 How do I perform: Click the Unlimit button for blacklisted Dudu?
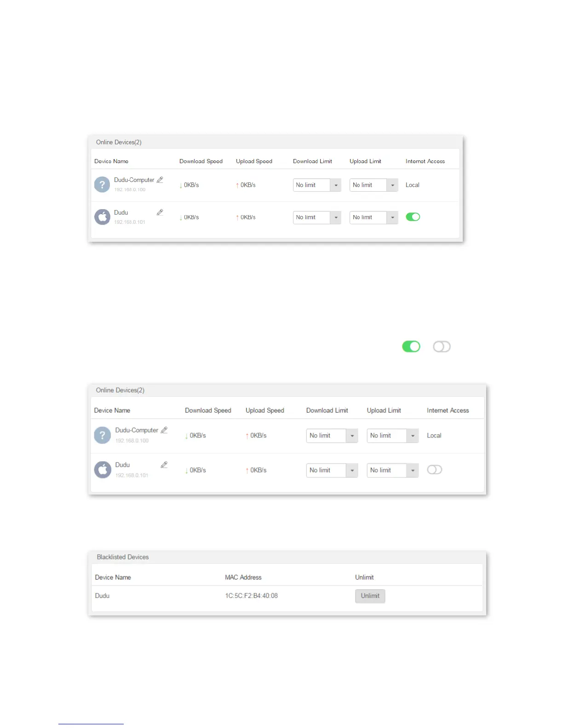pyautogui.click(x=370, y=596)
